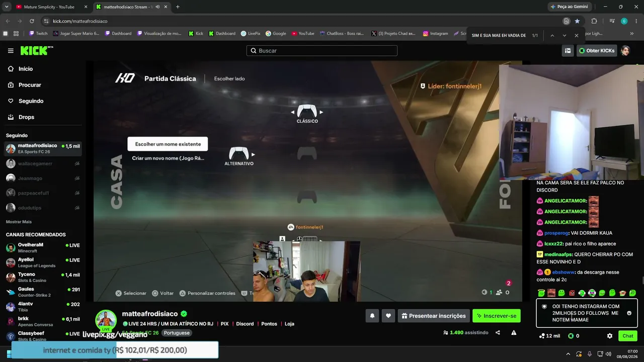Show hidden system tray icons
The height and width of the screenshot is (362, 644).
568,353
